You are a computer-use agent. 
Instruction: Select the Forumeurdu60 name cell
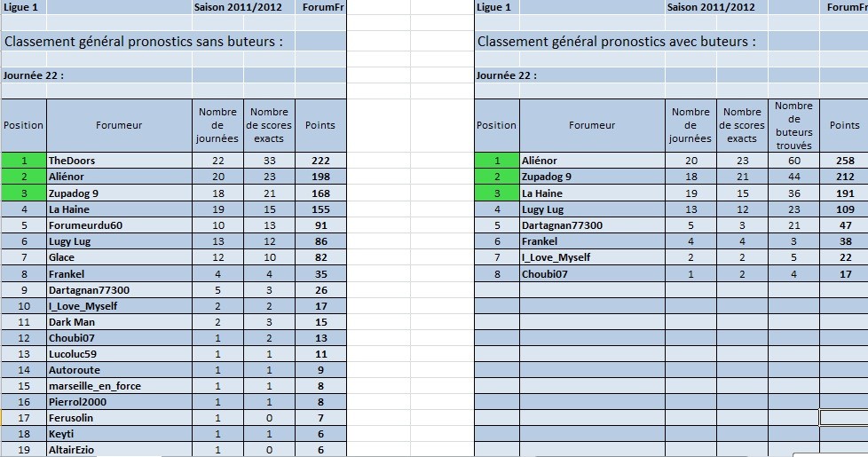[119, 225]
